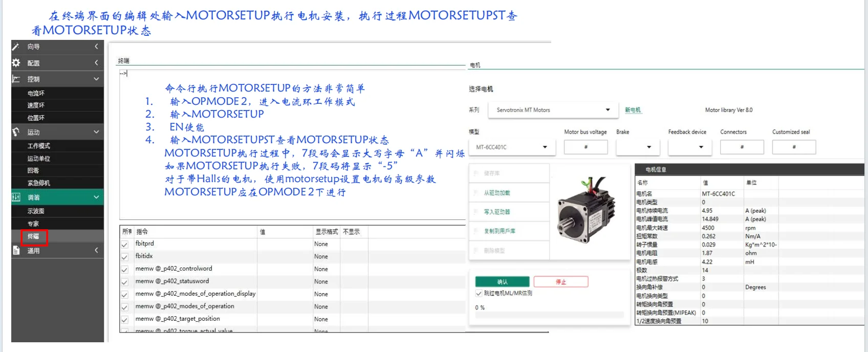Screen dimensions: 868x352
Task: Toggle the memw @_p402_modes_of_operation checkbox
Action: 124,307
